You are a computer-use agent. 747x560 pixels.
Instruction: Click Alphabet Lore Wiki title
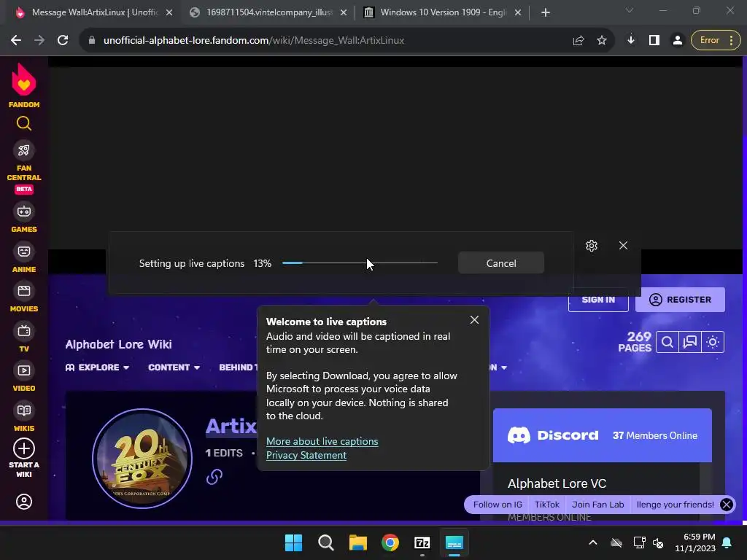[x=119, y=345]
